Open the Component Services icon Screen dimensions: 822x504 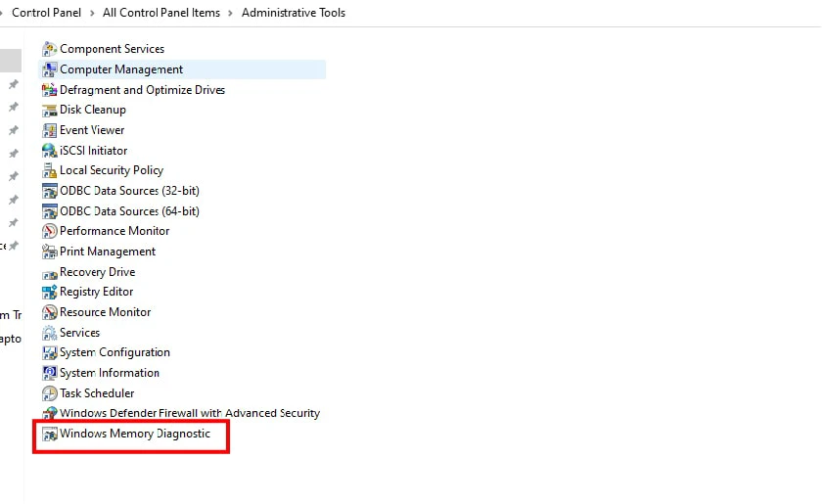pos(49,49)
